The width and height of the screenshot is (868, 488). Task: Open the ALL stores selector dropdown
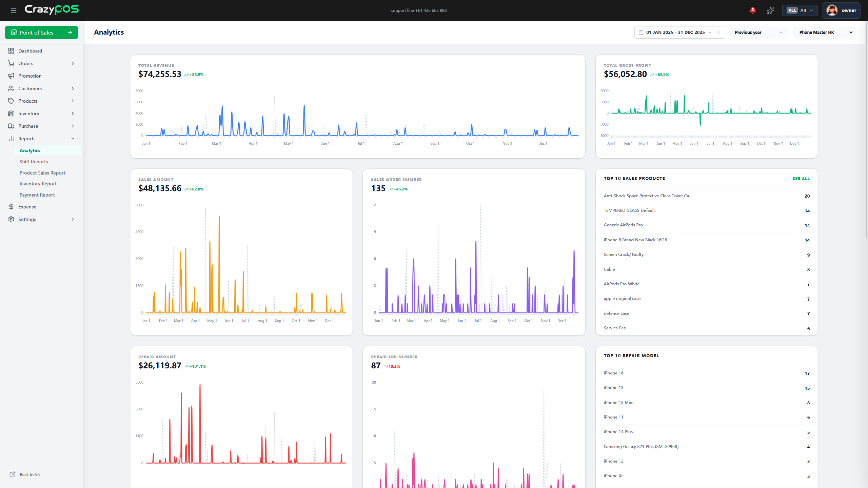coord(800,11)
